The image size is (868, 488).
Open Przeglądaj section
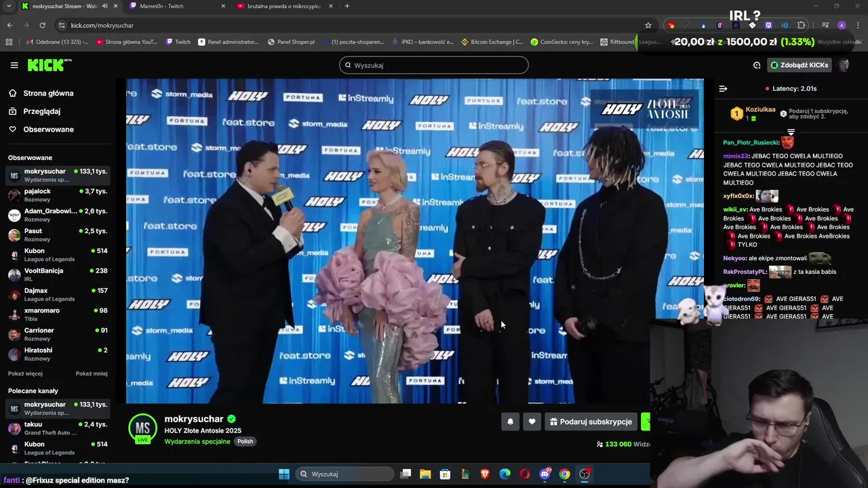click(x=41, y=111)
